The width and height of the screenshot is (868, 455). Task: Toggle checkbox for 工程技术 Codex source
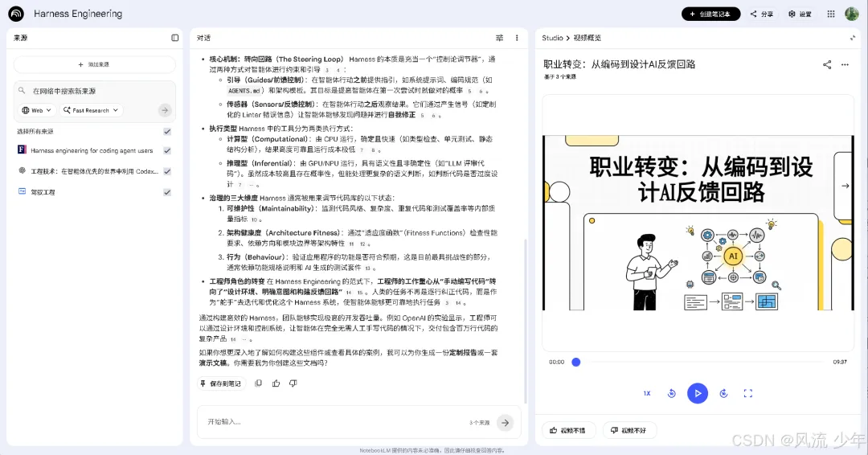pos(167,171)
